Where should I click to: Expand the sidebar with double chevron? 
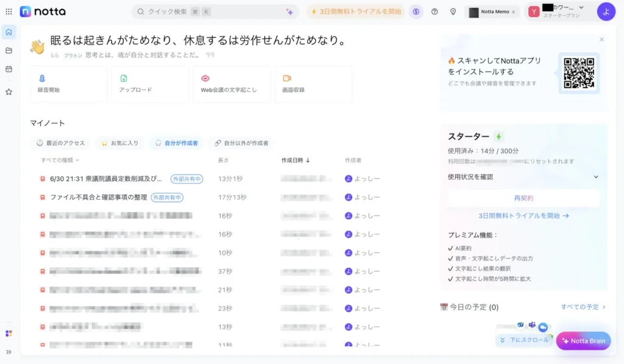[9, 352]
